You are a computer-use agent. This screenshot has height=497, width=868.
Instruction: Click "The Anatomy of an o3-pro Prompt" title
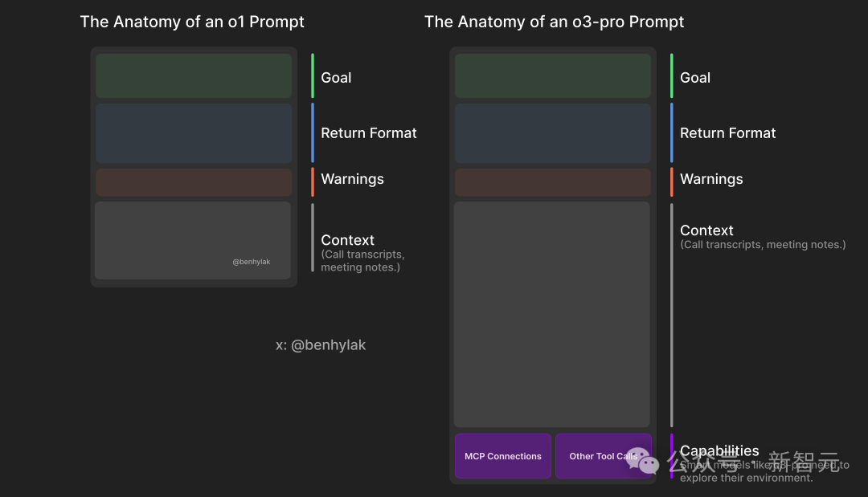pyautogui.click(x=554, y=22)
